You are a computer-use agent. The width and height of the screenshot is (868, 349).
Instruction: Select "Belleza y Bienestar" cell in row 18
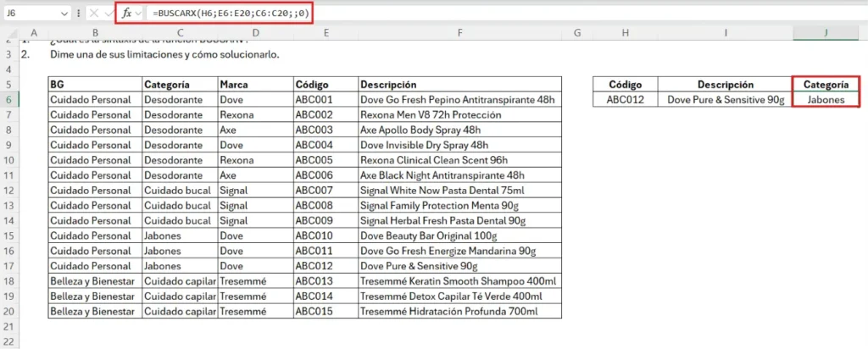coord(95,281)
